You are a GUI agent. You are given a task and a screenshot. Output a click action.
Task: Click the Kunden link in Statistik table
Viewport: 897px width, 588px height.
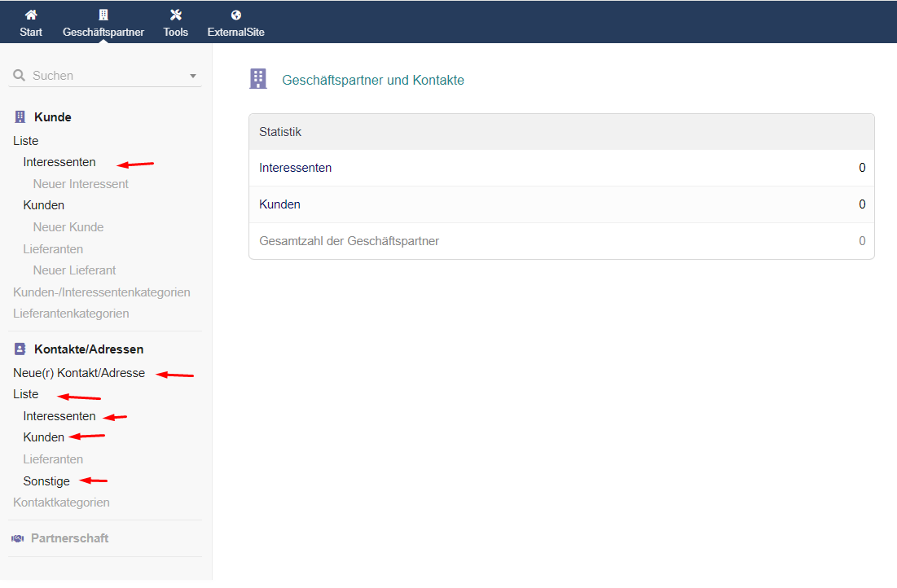tap(279, 204)
